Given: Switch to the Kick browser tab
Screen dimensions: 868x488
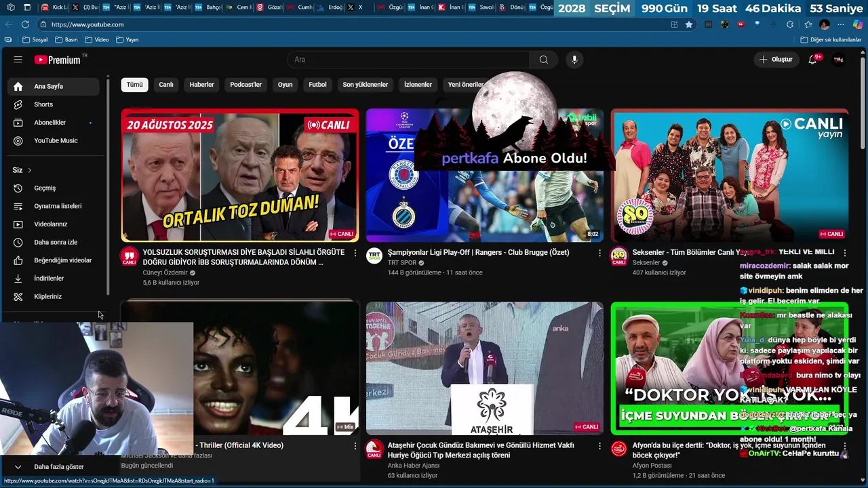Looking at the screenshot, I should click(x=54, y=7).
